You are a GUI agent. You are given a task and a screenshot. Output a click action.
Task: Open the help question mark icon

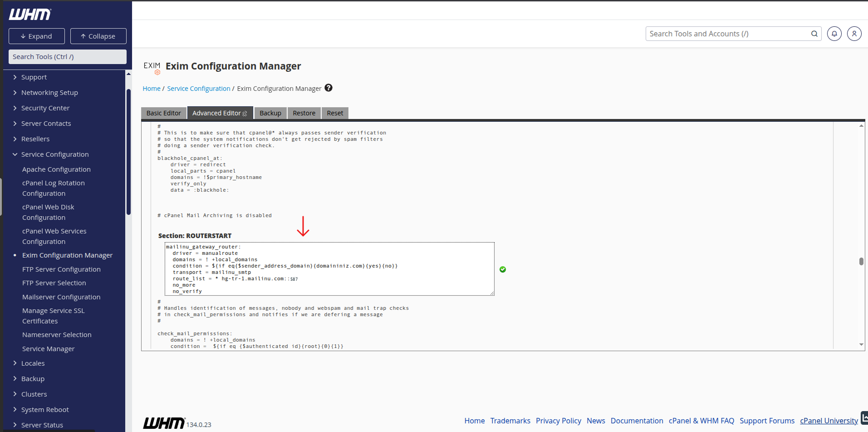(329, 88)
